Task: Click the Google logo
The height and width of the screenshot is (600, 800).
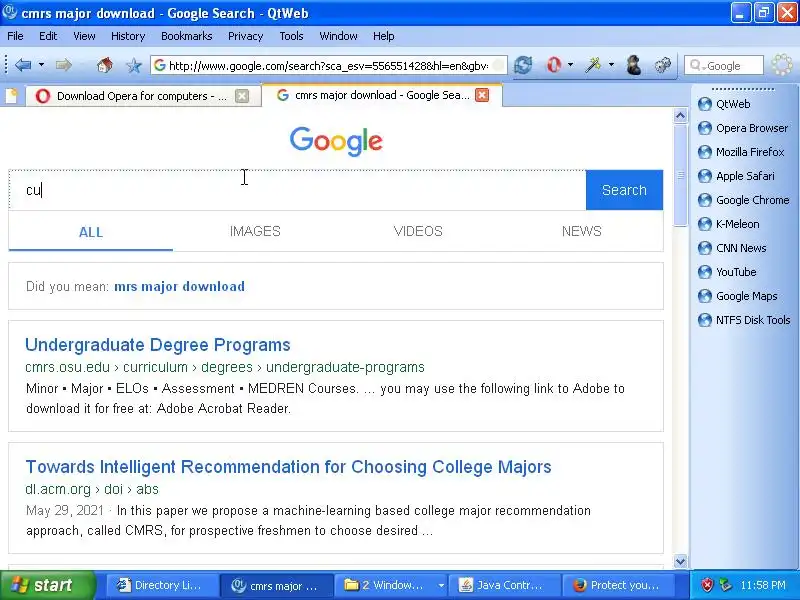Action: (336, 141)
